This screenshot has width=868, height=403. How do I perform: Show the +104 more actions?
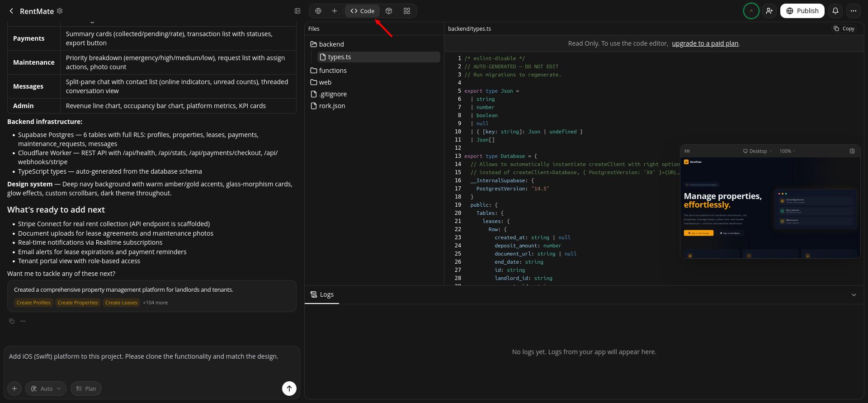pyautogui.click(x=155, y=303)
